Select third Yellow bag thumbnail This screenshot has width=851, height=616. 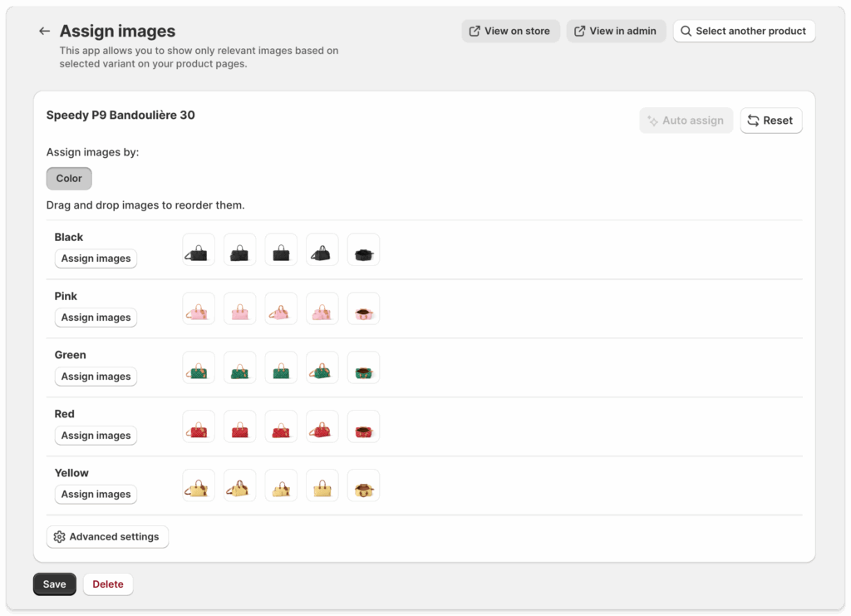pos(281,485)
